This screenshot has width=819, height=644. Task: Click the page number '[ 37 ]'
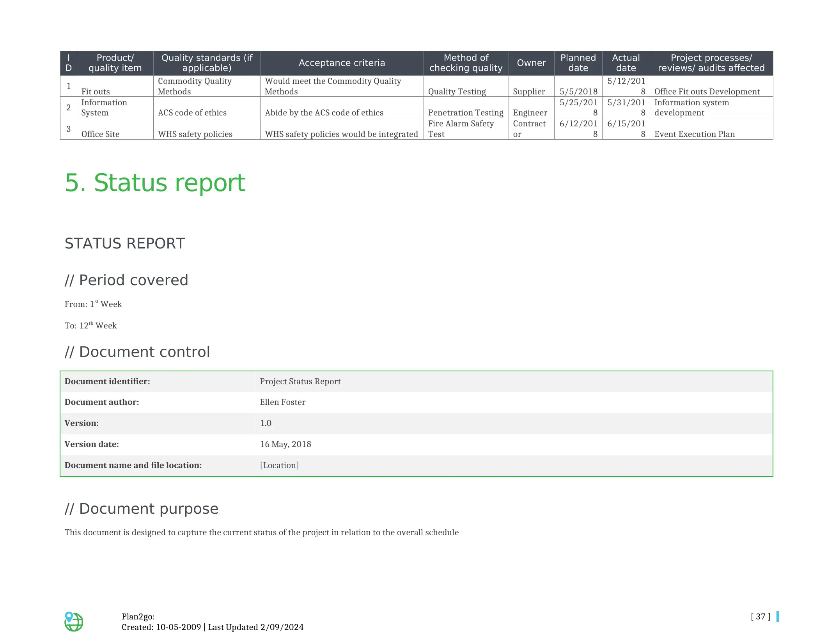(x=760, y=617)
